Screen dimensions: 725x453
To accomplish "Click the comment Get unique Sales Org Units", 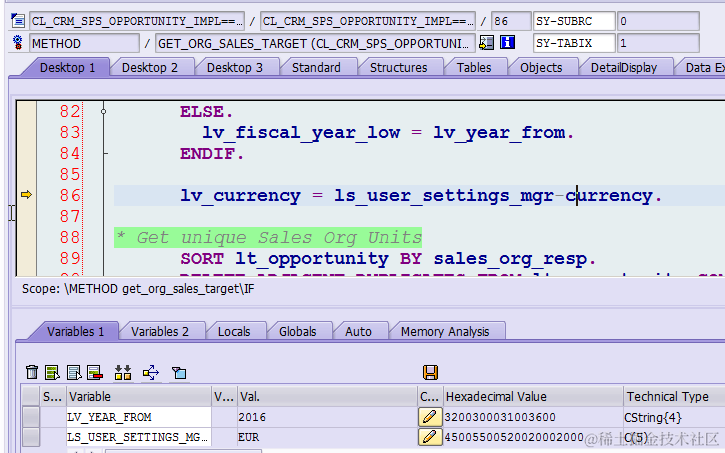I will click(x=268, y=238).
